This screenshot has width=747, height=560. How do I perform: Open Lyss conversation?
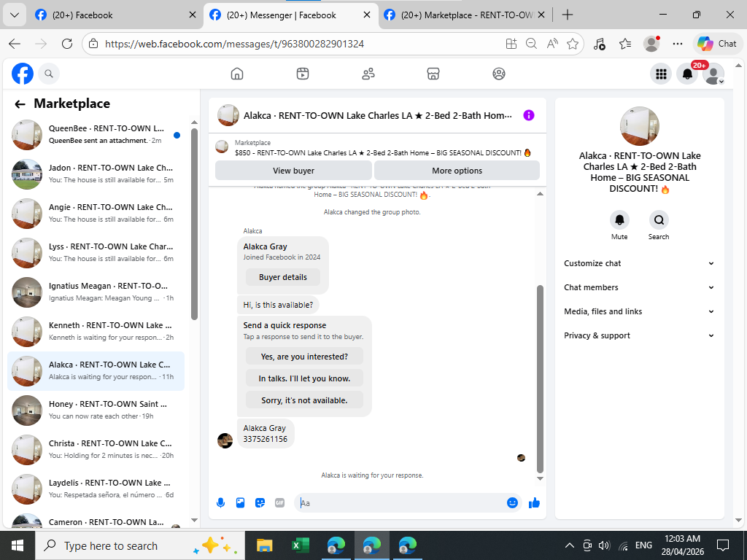click(96, 253)
